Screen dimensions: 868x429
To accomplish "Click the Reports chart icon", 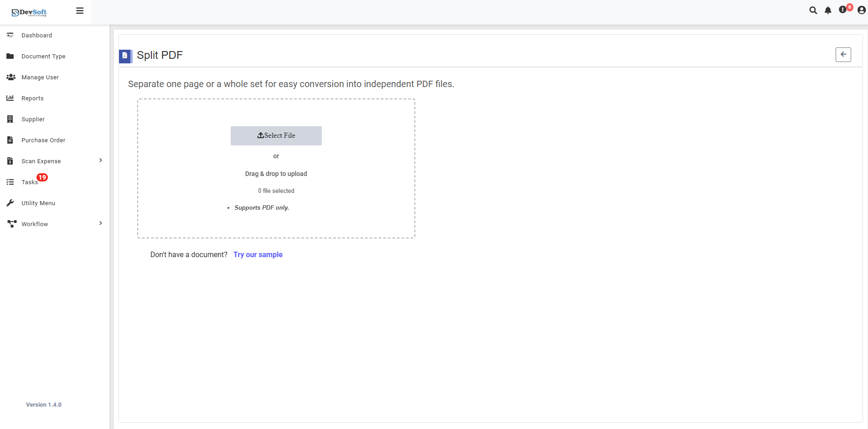I will (10, 98).
